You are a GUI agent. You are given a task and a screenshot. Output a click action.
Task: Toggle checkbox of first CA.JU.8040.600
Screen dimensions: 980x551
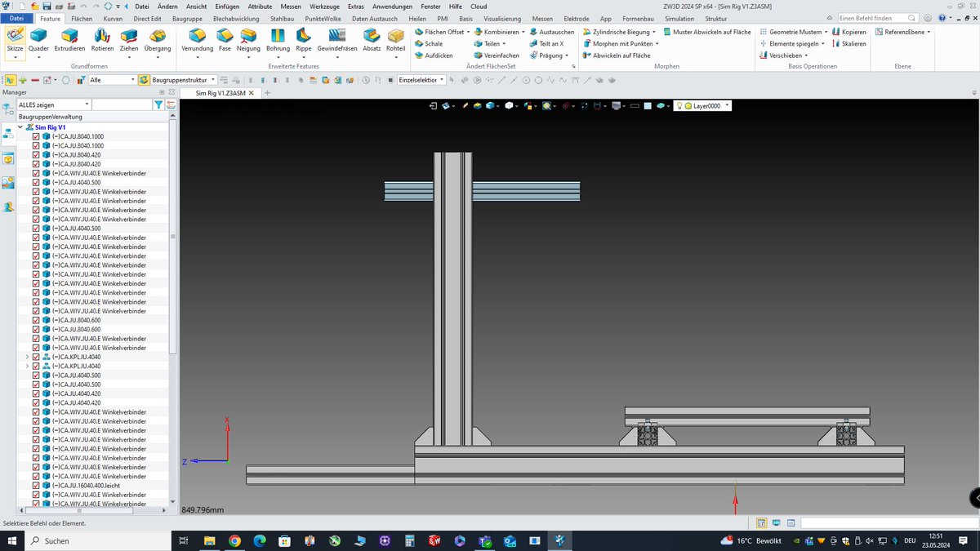click(36, 320)
